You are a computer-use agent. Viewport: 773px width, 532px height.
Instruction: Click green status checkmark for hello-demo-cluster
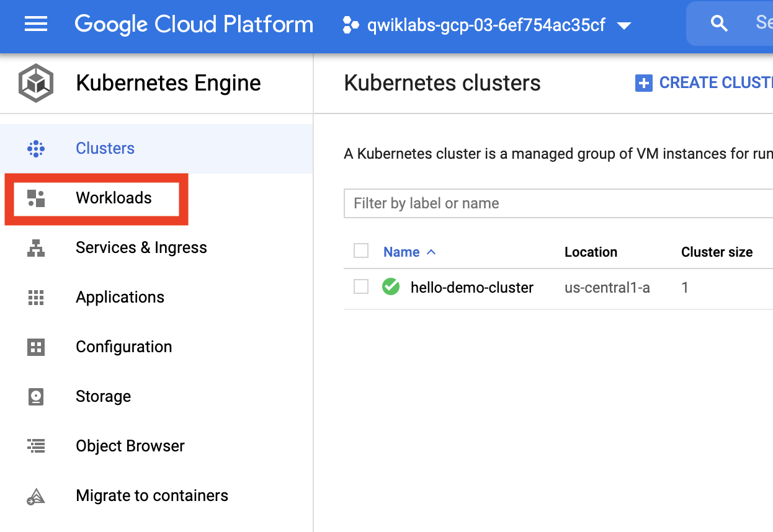point(391,287)
